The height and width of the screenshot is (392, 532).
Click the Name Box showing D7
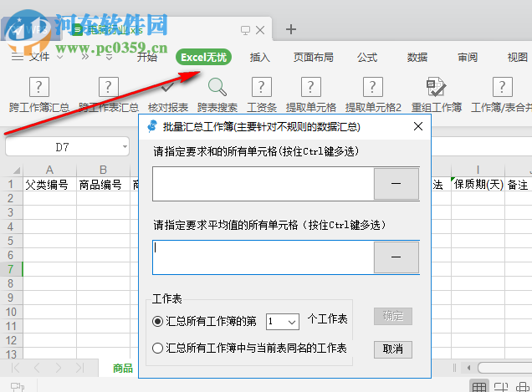[64, 147]
